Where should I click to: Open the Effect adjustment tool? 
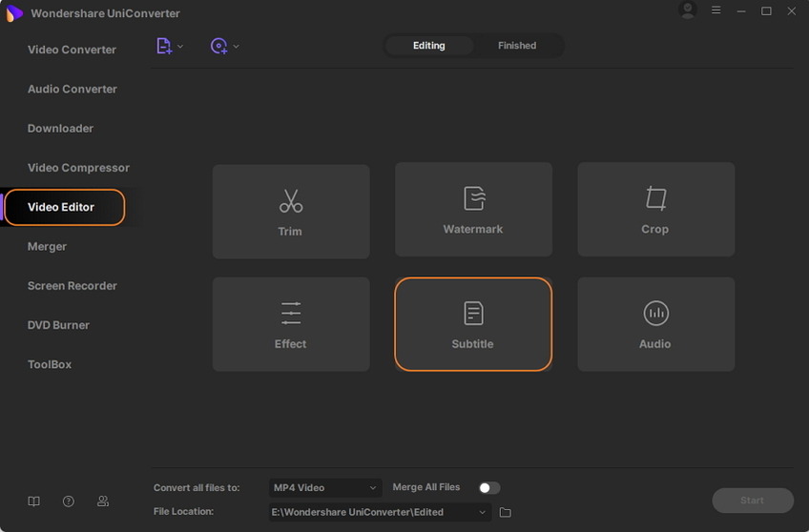(290, 324)
